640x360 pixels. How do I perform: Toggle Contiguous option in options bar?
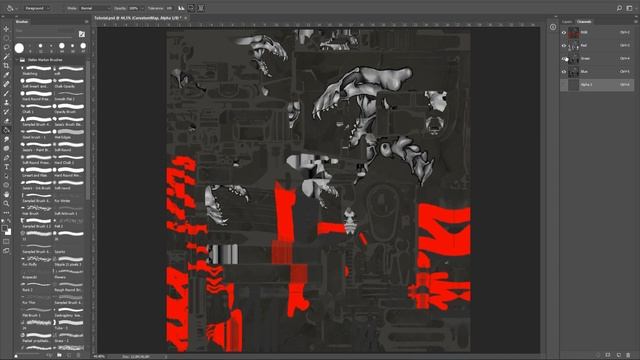click(191, 8)
